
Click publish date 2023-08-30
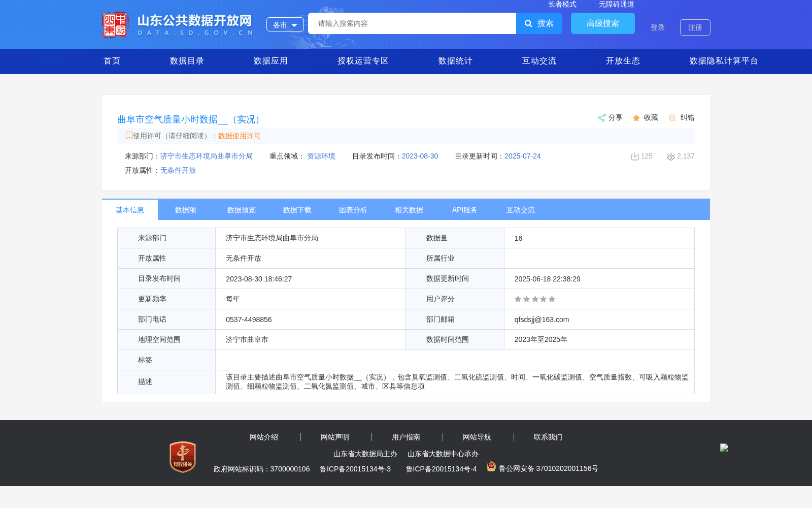[x=420, y=156]
